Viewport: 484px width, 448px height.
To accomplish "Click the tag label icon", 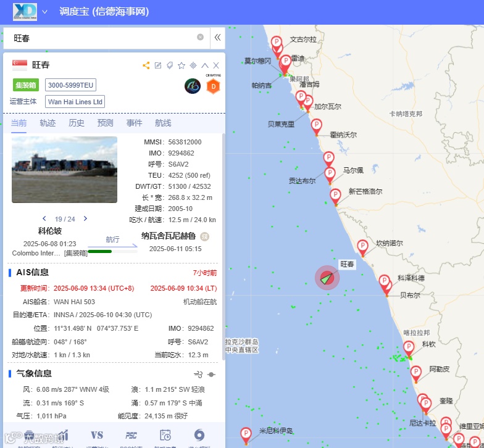I will click(170, 65).
